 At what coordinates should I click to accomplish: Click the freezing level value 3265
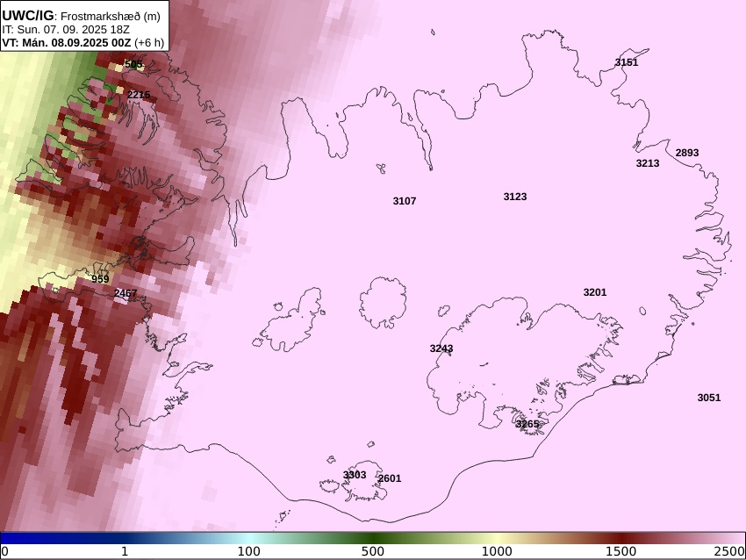click(x=527, y=424)
